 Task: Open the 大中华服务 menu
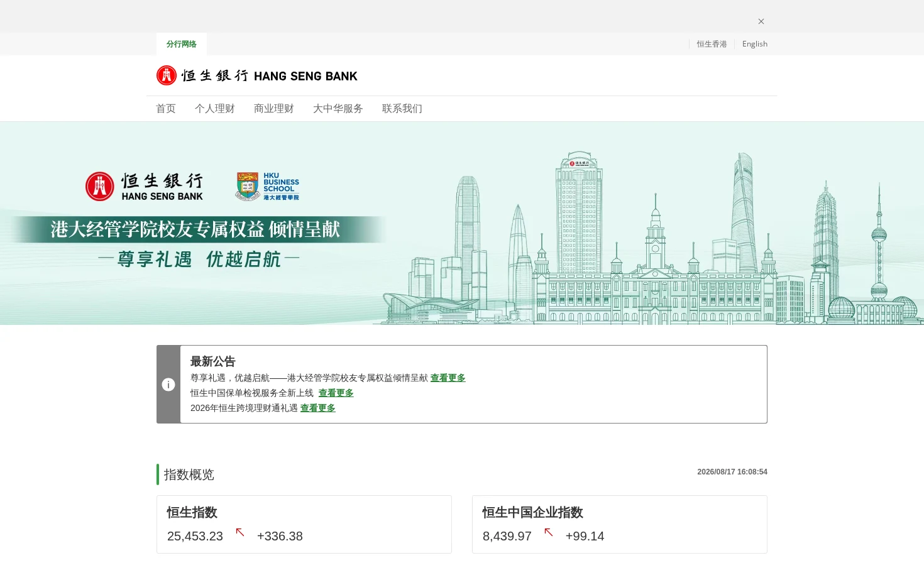click(338, 109)
